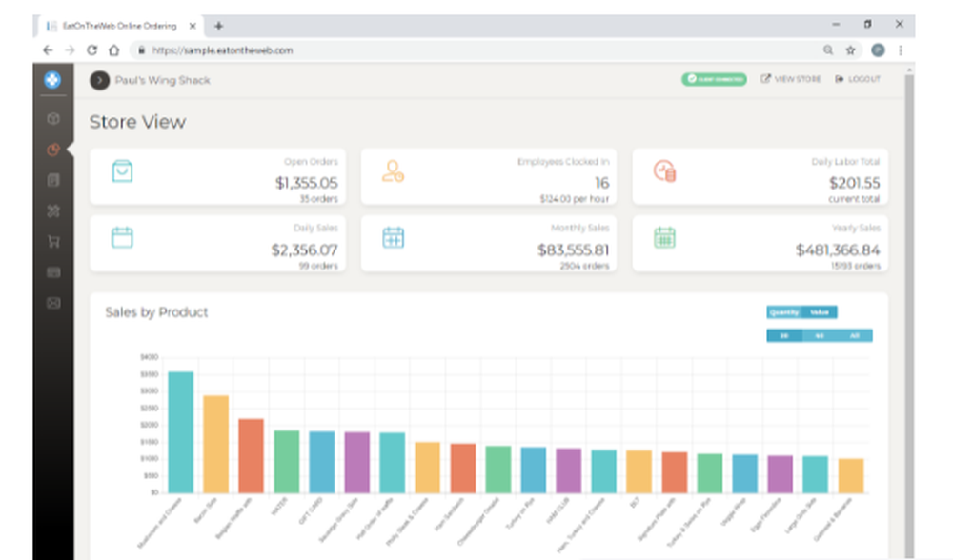Reload the page with the refresh icon
The width and height of the screenshot is (953, 560).
pos(91,50)
